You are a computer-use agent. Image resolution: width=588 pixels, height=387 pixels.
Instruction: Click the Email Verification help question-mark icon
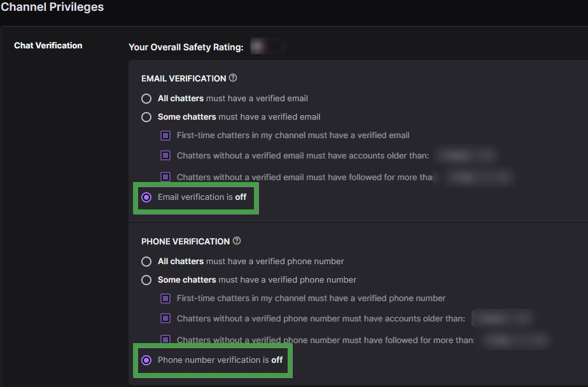(x=233, y=78)
